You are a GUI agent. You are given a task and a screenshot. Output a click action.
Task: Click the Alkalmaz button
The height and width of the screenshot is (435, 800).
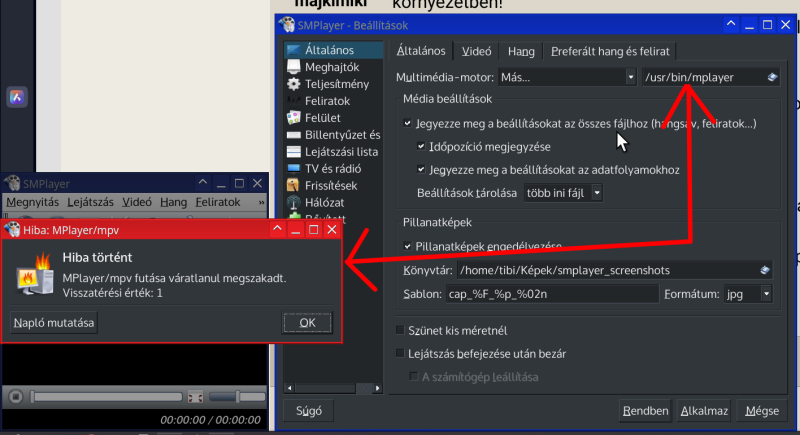pyautogui.click(x=704, y=411)
